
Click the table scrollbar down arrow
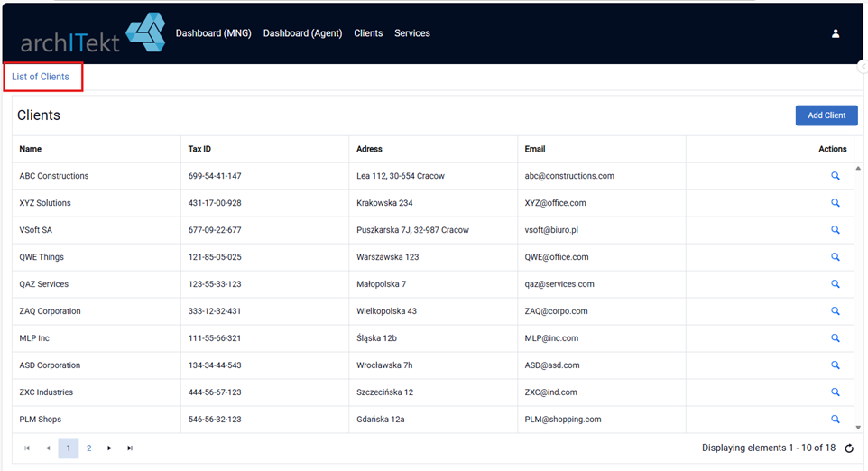858,428
